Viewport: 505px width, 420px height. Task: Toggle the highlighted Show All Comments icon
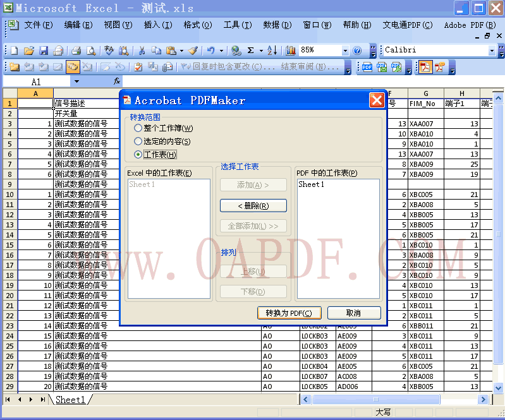pyautogui.click(x=73, y=67)
